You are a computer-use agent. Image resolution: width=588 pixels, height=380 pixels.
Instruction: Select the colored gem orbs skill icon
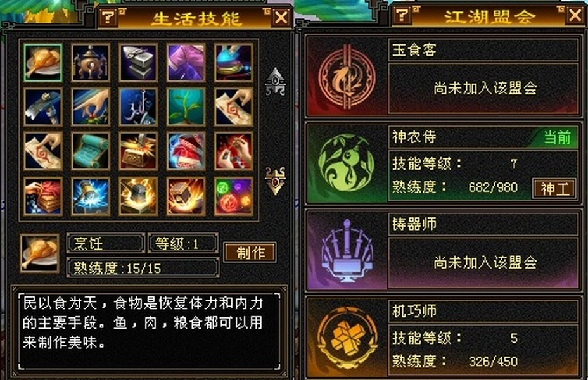coord(234,196)
